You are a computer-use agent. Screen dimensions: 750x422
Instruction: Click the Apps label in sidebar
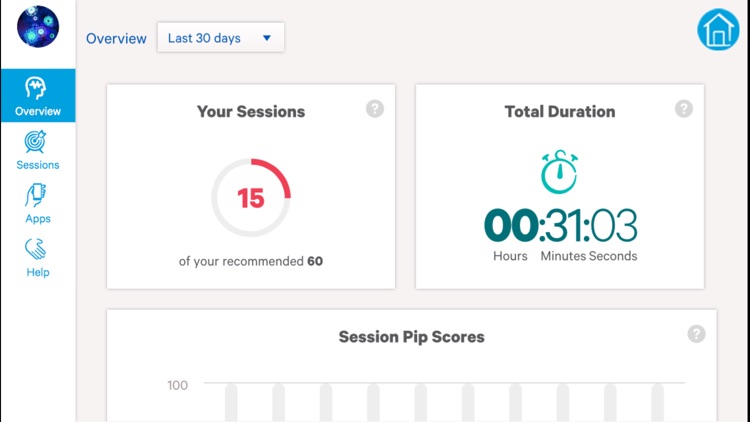coord(38,218)
